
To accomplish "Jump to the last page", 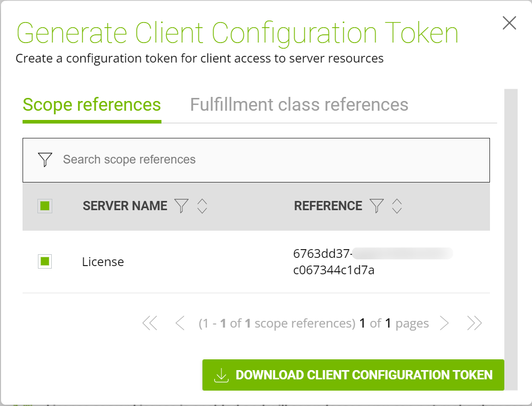I will pyautogui.click(x=475, y=323).
